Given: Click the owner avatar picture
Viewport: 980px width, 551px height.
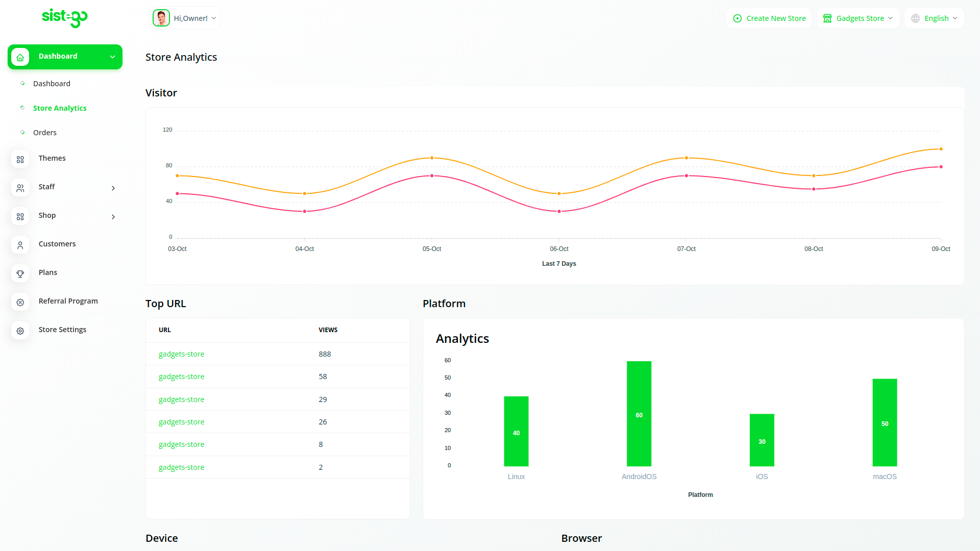Looking at the screenshot, I should (161, 18).
